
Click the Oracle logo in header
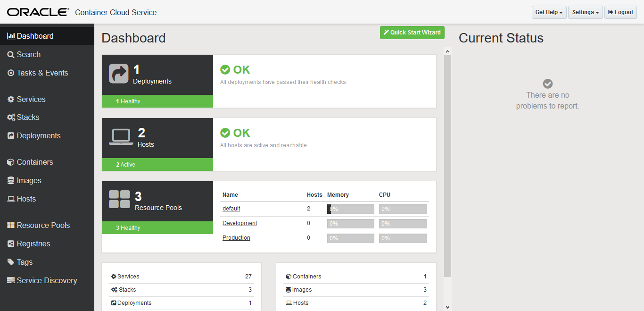click(x=38, y=12)
